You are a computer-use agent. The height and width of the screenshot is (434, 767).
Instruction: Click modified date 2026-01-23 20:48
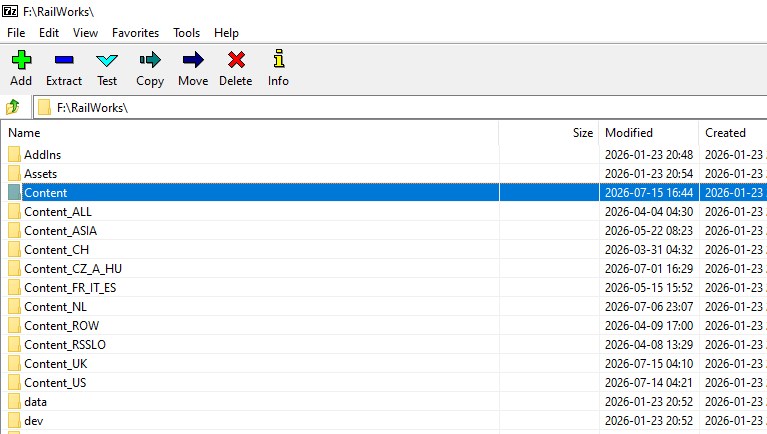(649, 155)
